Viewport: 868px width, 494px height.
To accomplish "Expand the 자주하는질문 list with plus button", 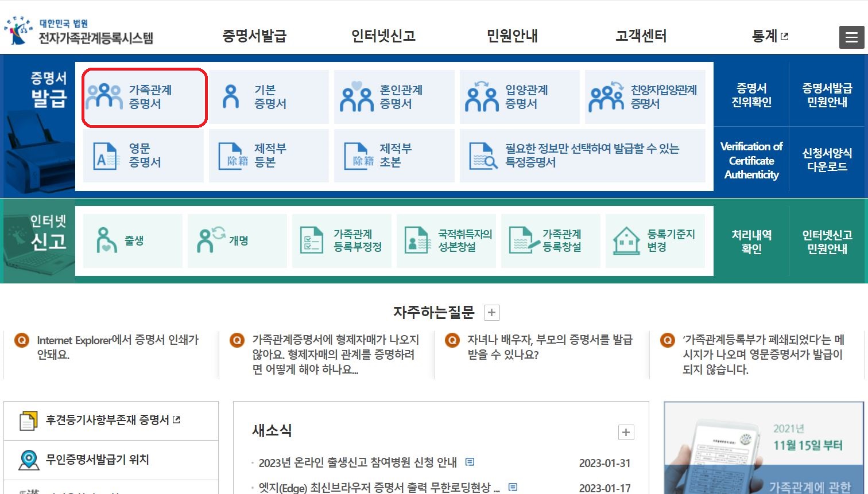I will tap(491, 312).
